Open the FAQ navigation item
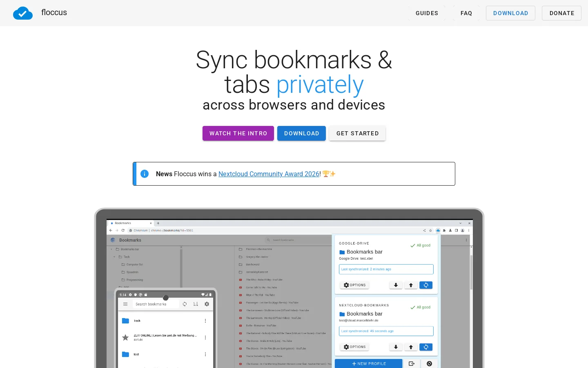The image size is (588, 368). [466, 13]
